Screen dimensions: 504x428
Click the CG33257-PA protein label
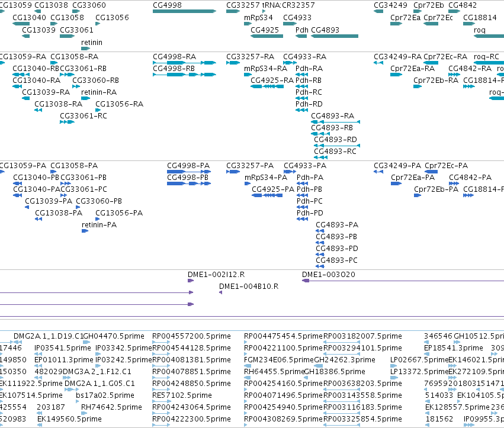click(x=250, y=166)
